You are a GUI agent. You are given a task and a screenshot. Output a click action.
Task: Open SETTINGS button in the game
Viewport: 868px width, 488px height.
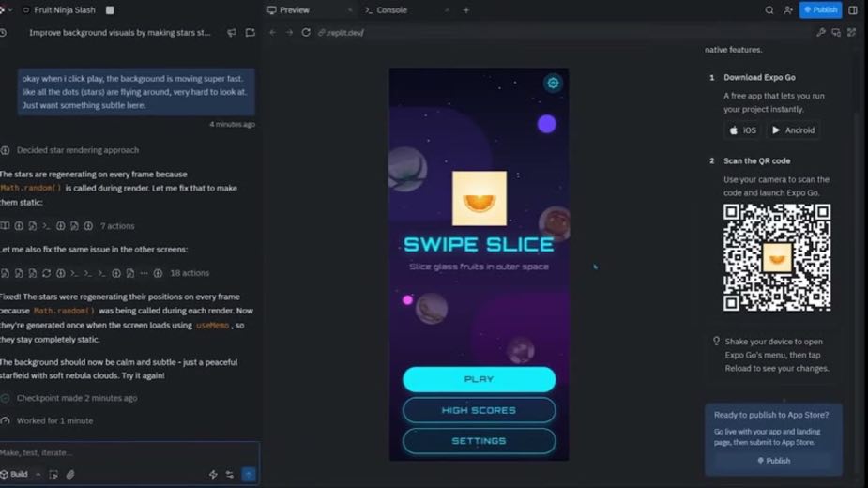pos(479,441)
